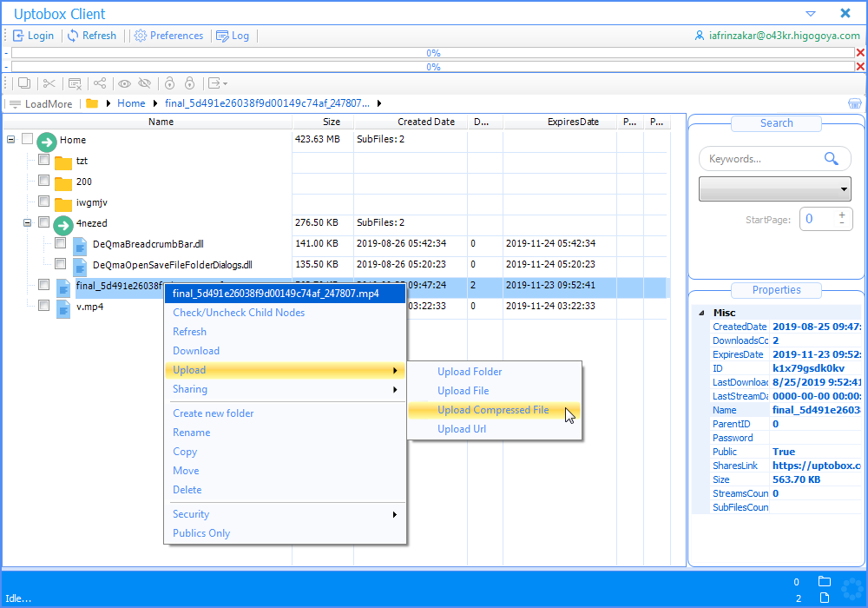Click the user account icon beside the email

point(700,36)
